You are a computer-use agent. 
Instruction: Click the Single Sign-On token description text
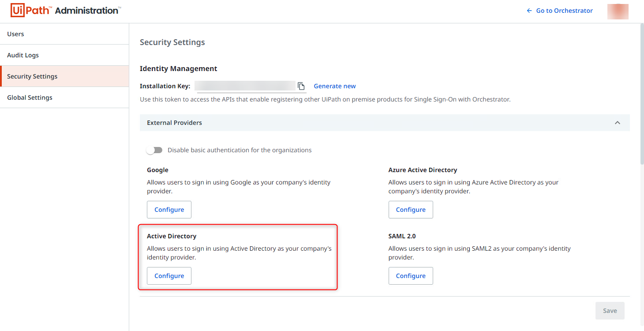(x=325, y=99)
